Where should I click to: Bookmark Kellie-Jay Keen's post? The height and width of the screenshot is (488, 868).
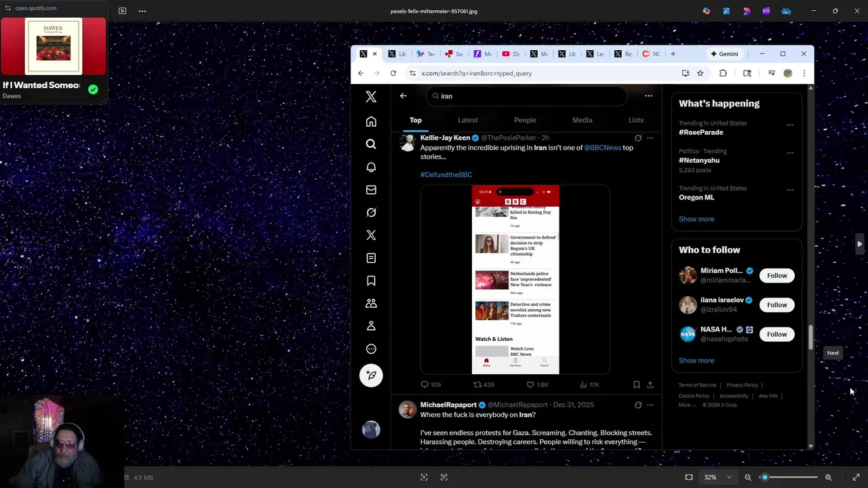click(x=636, y=384)
